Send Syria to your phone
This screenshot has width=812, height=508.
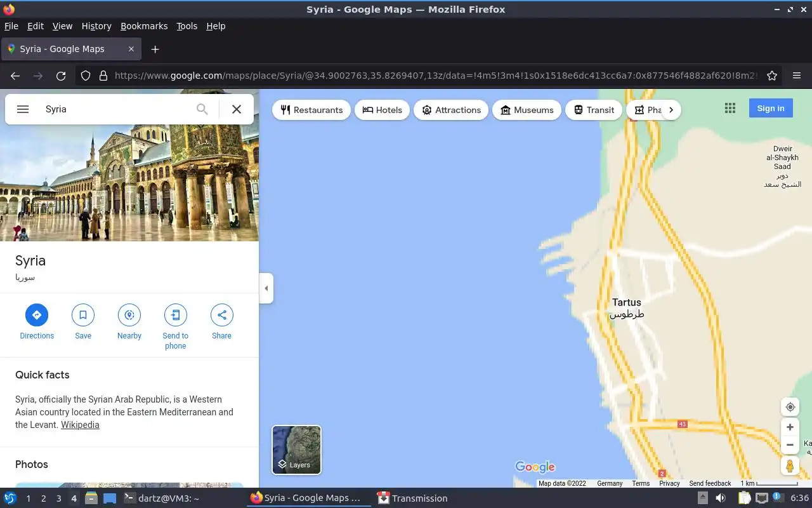[x=176, y=327]
